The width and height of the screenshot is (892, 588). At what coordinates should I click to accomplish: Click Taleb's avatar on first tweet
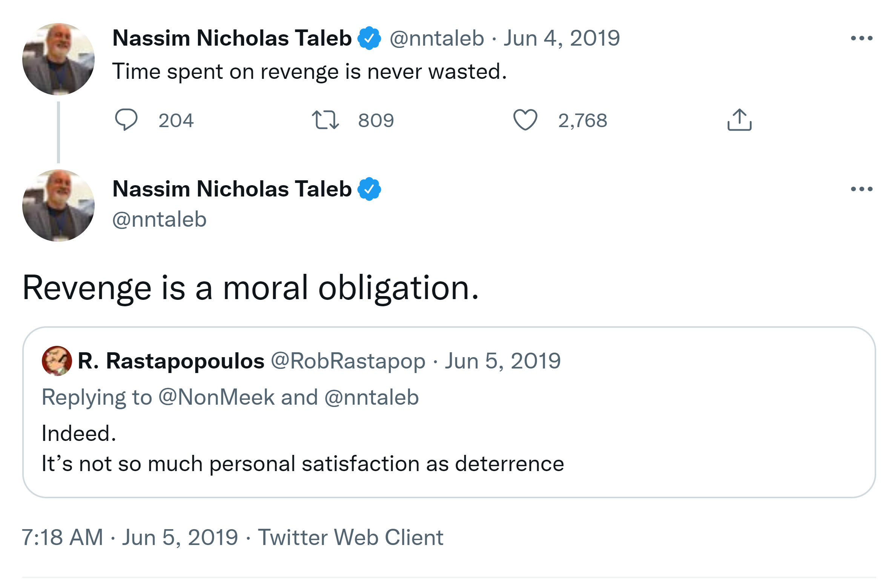point(58,59)
